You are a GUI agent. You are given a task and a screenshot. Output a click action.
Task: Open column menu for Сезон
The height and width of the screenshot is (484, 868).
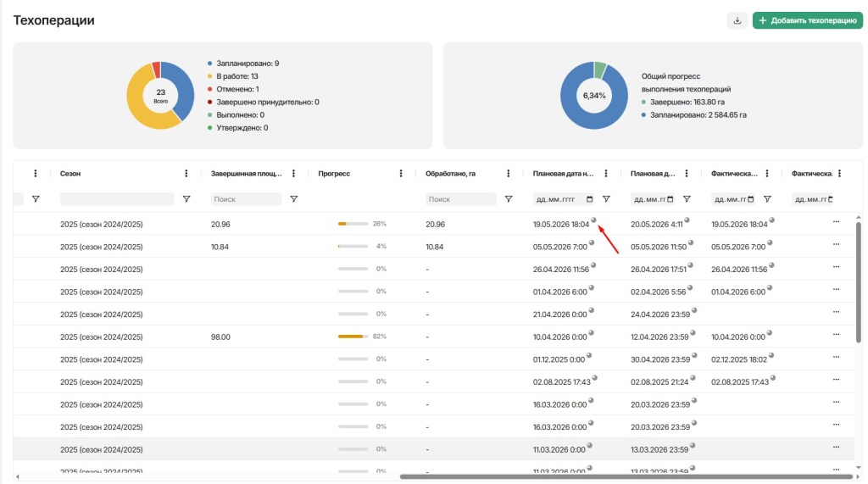pos(186,173)
